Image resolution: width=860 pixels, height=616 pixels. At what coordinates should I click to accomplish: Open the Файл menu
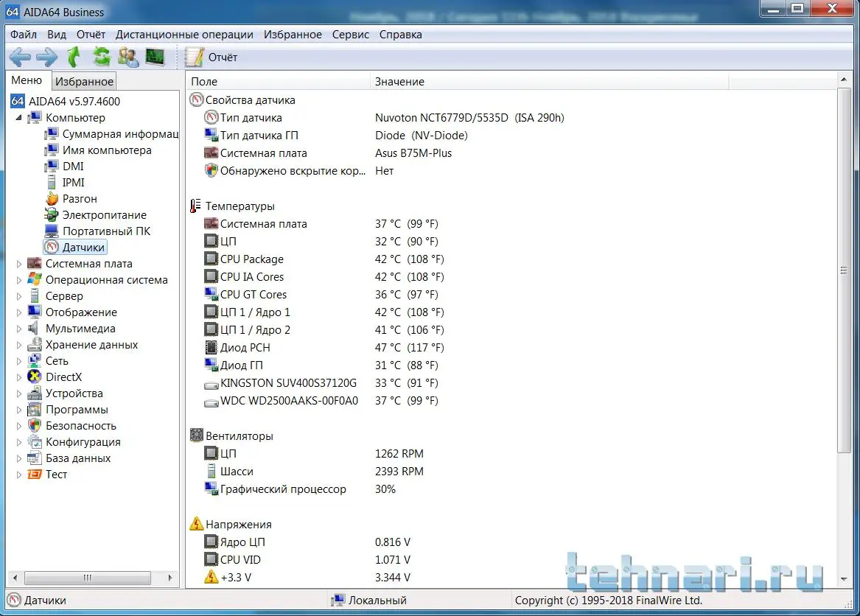click(x=24, y=35)
